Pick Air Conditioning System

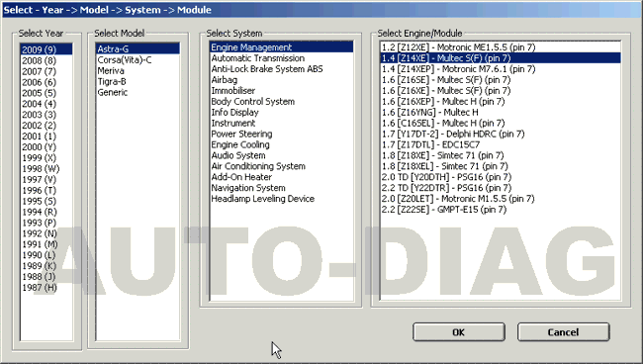(281, 166)
